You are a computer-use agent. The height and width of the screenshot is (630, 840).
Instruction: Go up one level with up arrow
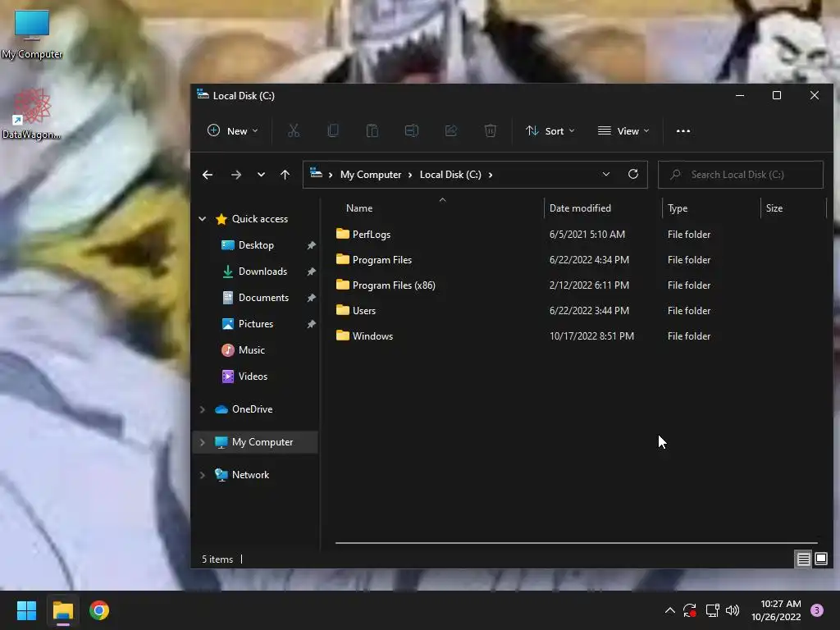(285, 175)
